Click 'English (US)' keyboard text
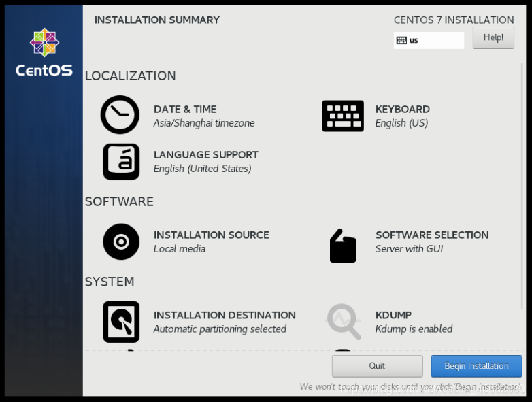The image size is (532, 402). [x=401, y=123]
